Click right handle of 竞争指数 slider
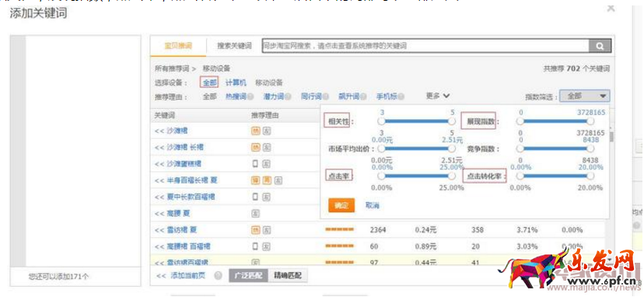644x297 pixels. coord(590,148)
